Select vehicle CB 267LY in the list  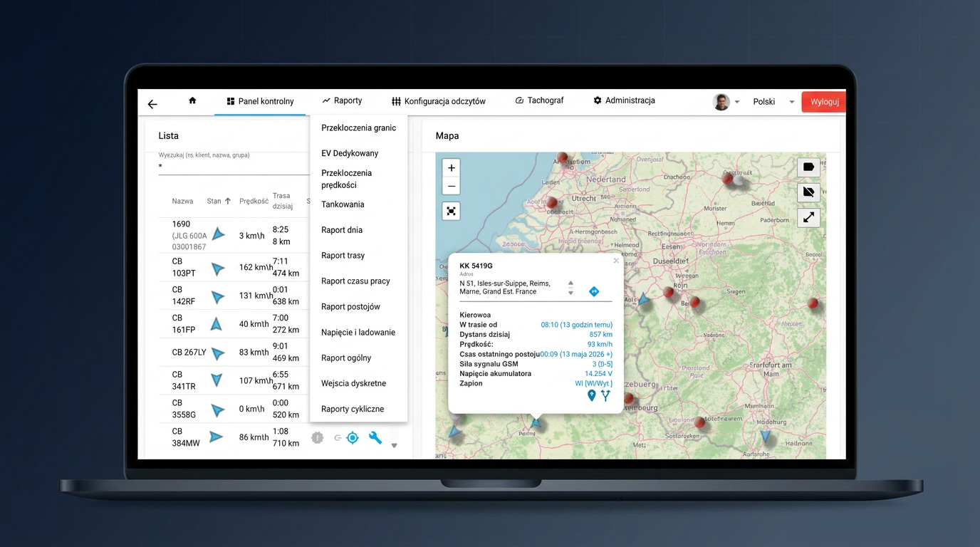[189, 353]
